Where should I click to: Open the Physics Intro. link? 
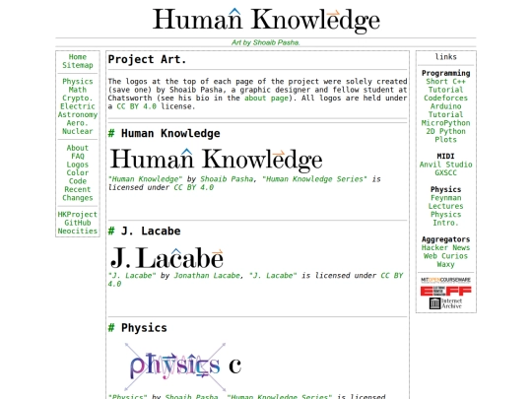pyautogui.click(x=445, y=219)
